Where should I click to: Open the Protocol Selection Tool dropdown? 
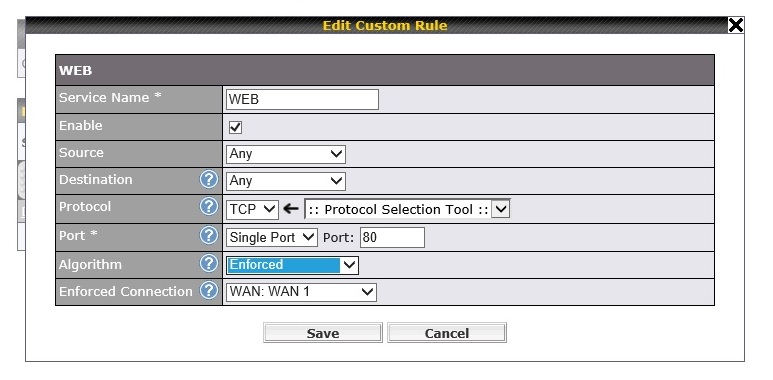407,209
